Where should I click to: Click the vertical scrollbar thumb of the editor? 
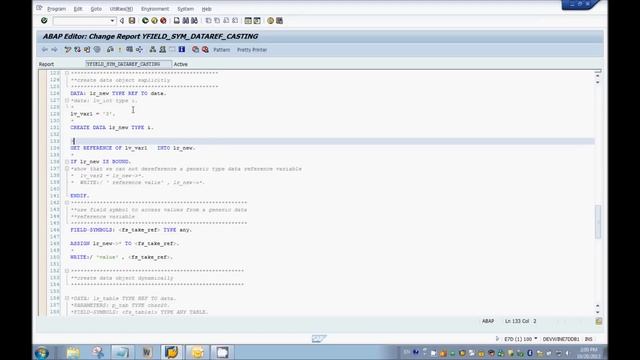[598, 222]
